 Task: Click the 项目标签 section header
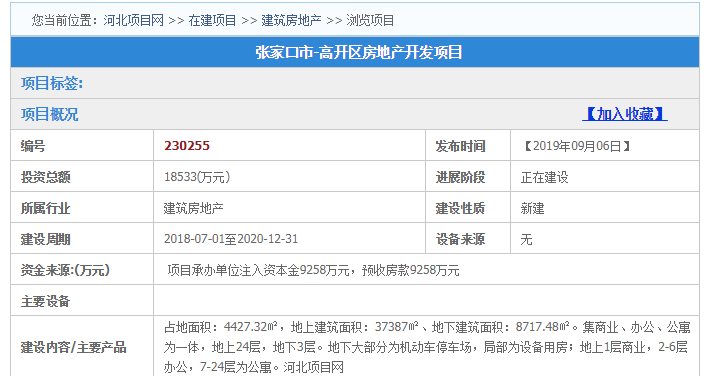(x=51, y=83)
